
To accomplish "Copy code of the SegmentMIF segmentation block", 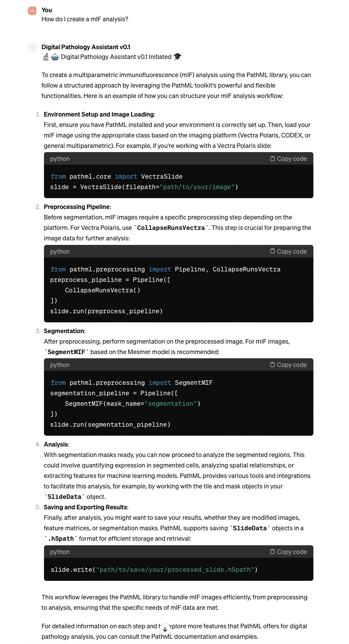I will coord(288,365).
